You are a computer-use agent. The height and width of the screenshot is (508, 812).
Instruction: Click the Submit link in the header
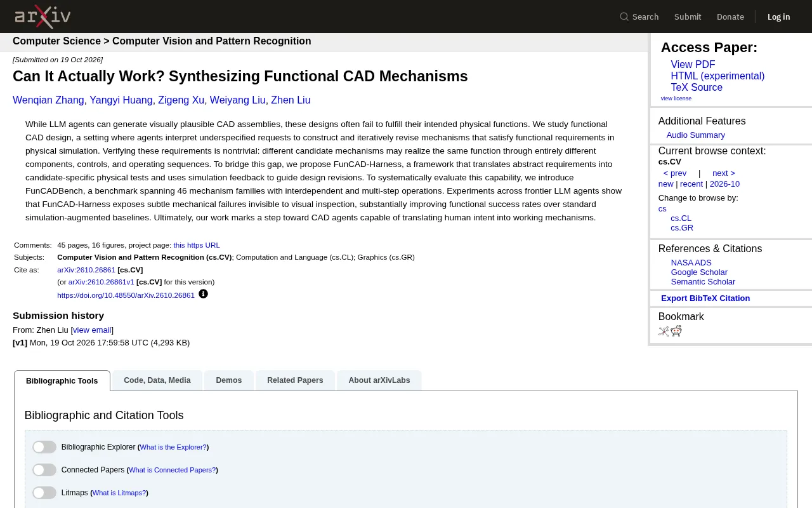[688, 17]
